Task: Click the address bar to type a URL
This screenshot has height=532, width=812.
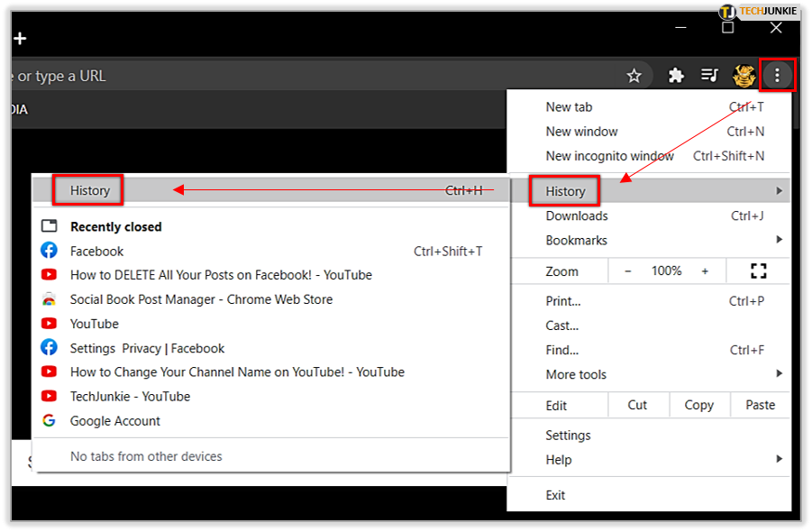Action: point(270,76)
